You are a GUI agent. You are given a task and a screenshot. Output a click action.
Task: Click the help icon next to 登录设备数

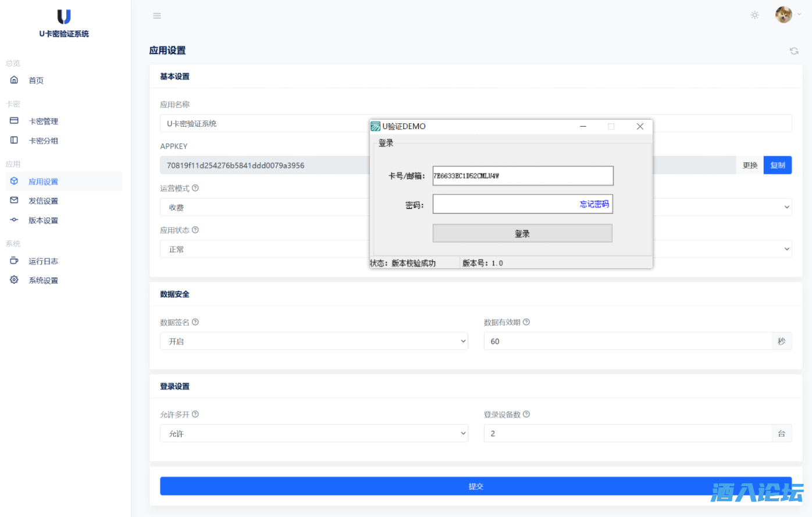click(526, 415)
